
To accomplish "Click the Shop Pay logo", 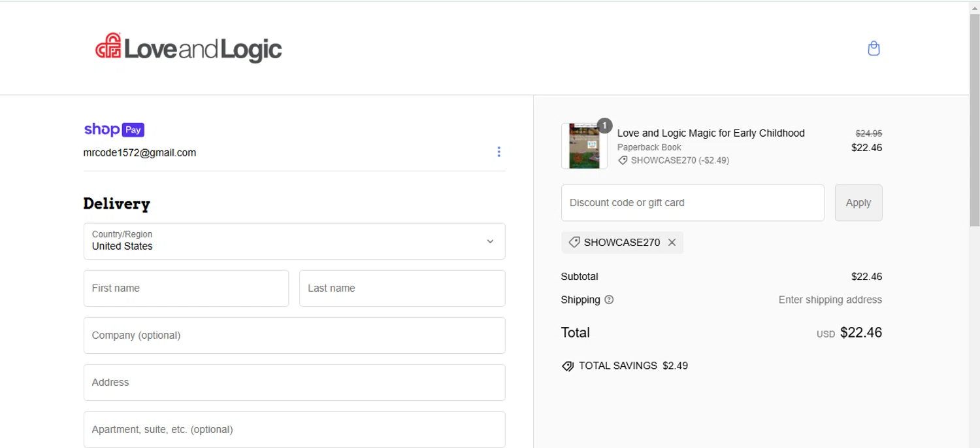I will point(114,129).
